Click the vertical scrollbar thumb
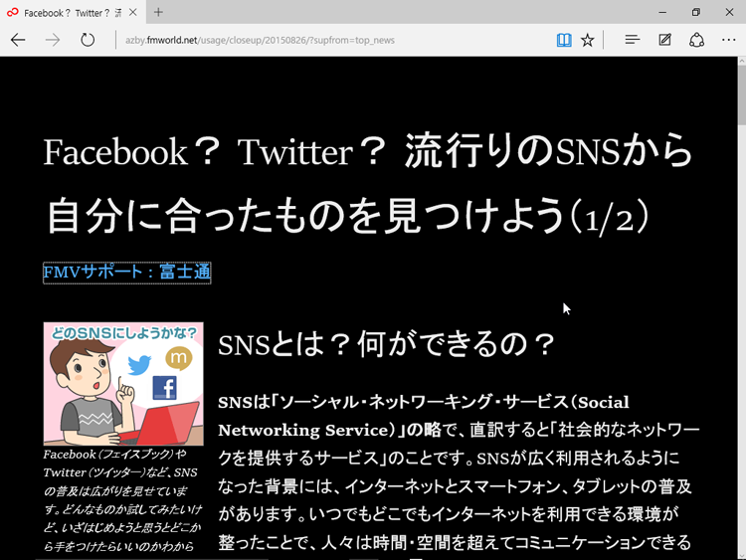The width and height of the screenshot is (746, 560). click(740, 94)
